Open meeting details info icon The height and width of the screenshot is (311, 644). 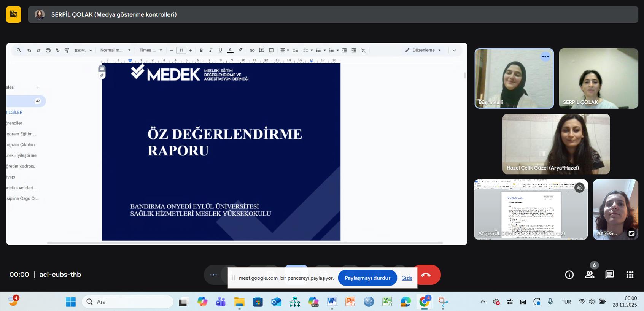click(569, 275)
